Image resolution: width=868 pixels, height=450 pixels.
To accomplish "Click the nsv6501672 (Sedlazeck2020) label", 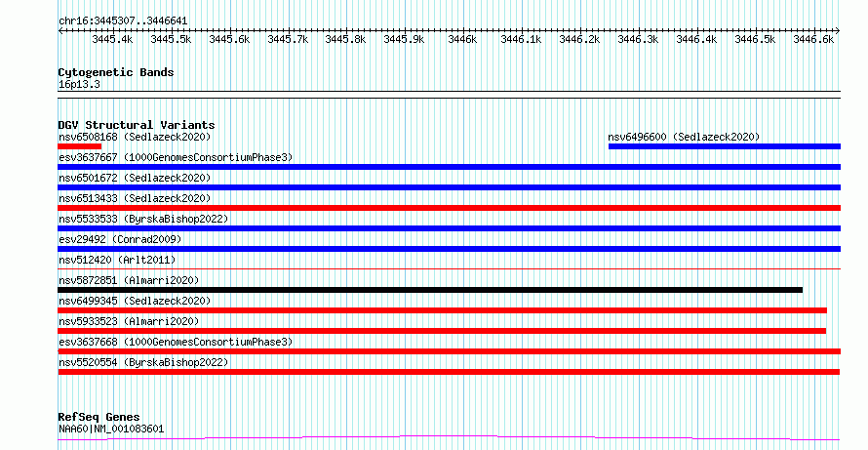I will click(x=135, y=178).
